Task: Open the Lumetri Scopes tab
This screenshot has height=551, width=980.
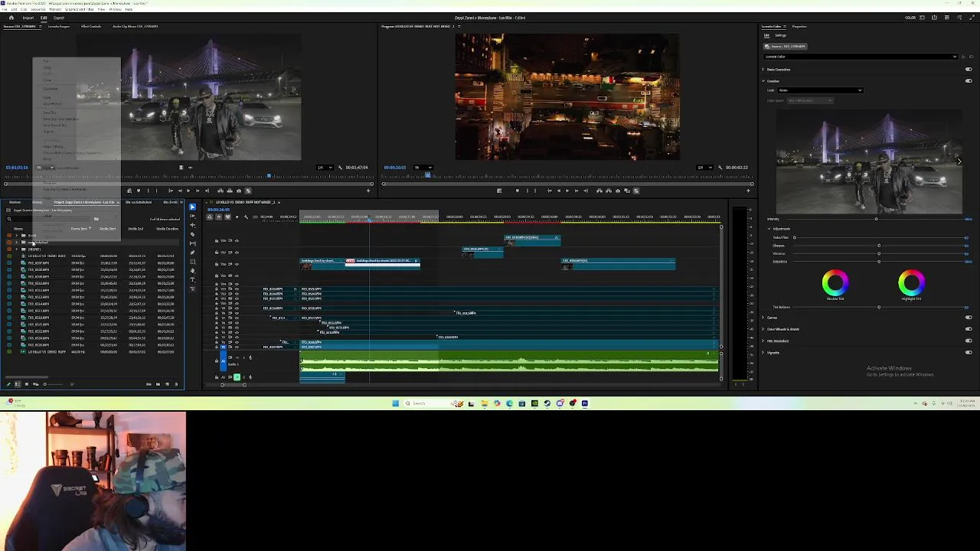Action: coord(59,27)
